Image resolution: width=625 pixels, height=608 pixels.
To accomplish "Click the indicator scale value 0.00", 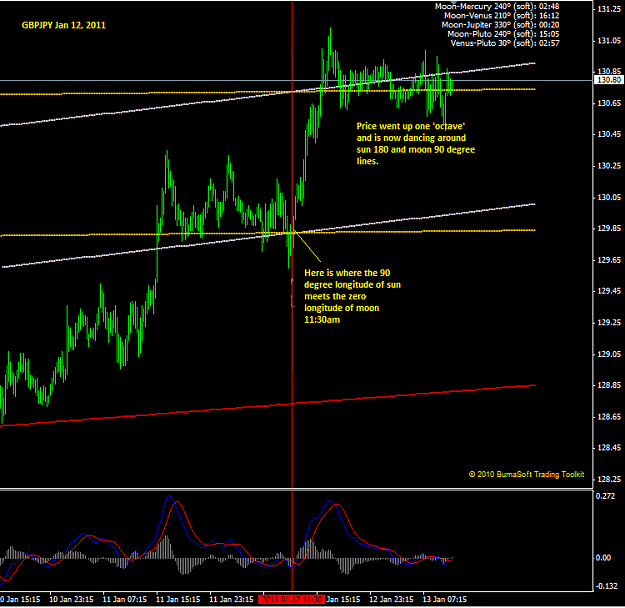I will coord(603,558).
